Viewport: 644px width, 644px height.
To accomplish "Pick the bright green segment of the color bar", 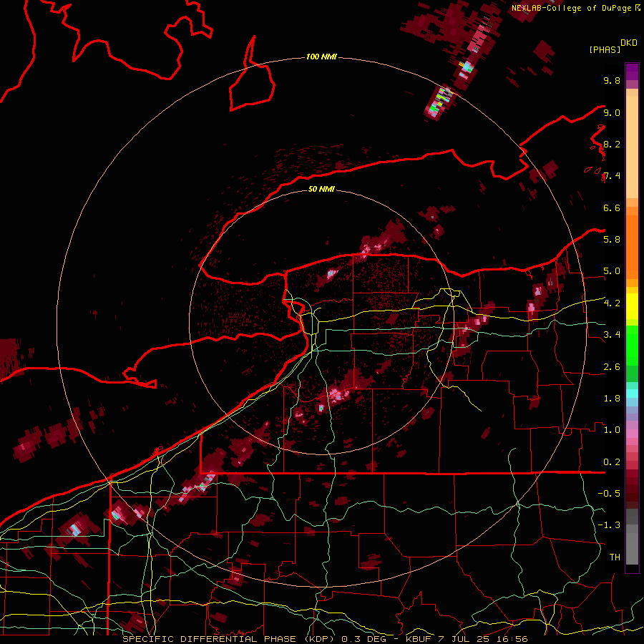I will pyautogui.click(x=632, y=343).
